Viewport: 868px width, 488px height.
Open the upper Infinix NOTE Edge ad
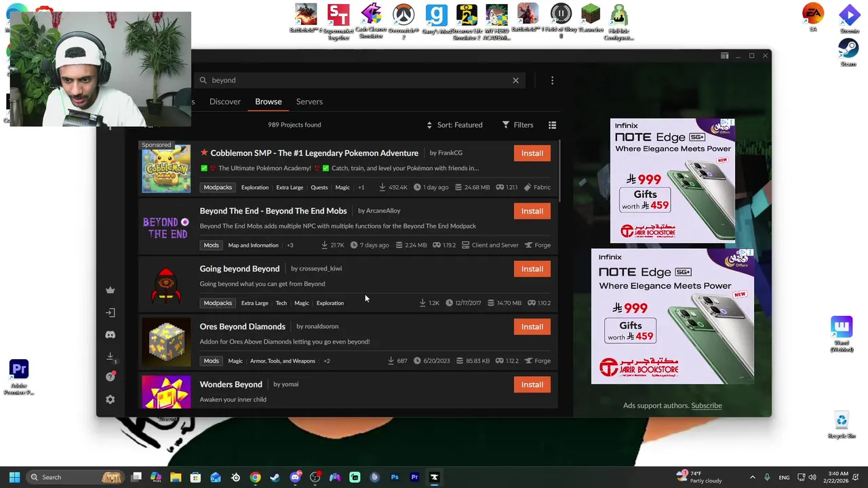click(x=673, y=180)
